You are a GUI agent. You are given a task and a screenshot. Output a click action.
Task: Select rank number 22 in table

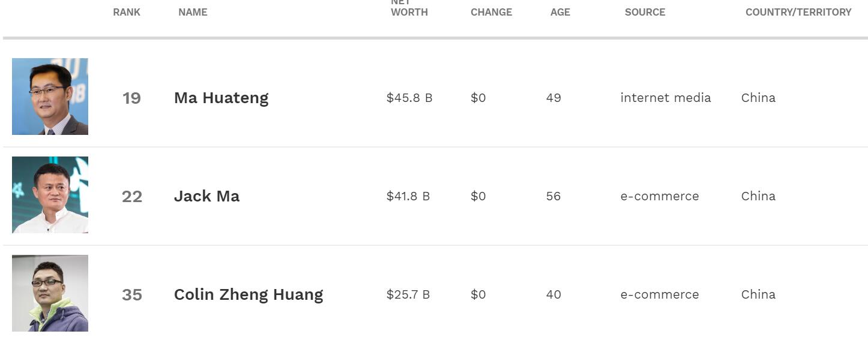pyautogui.click(x=132, y=197)
